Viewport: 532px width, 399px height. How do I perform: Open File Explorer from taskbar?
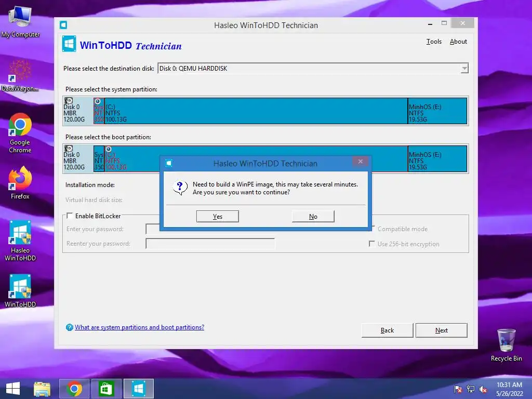click(x=42, y=389)
